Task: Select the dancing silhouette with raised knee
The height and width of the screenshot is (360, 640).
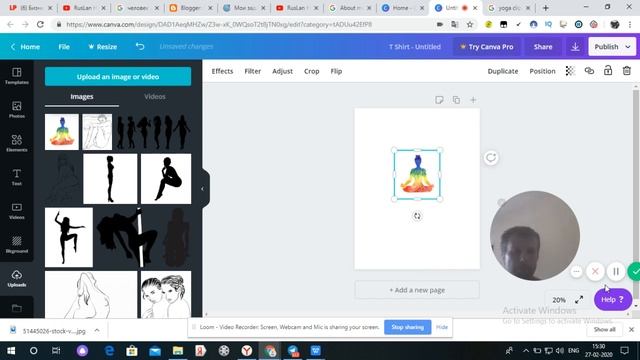Action: [x=69, y=238]
